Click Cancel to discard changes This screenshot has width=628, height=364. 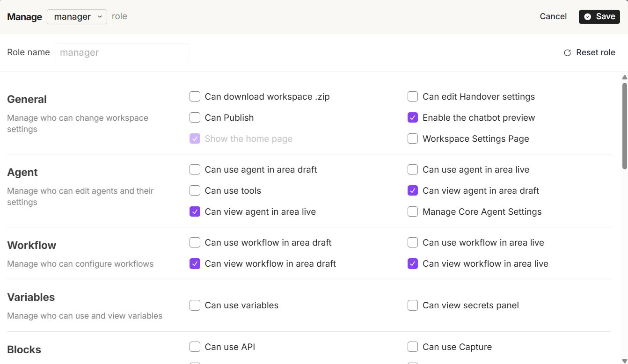[x=553, y=16]
